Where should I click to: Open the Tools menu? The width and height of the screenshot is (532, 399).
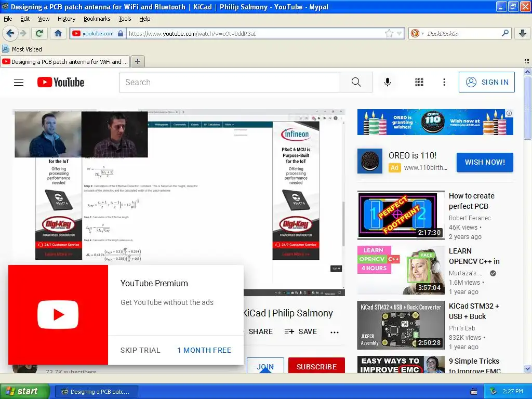pyautogui.click(x=125, y=19)
